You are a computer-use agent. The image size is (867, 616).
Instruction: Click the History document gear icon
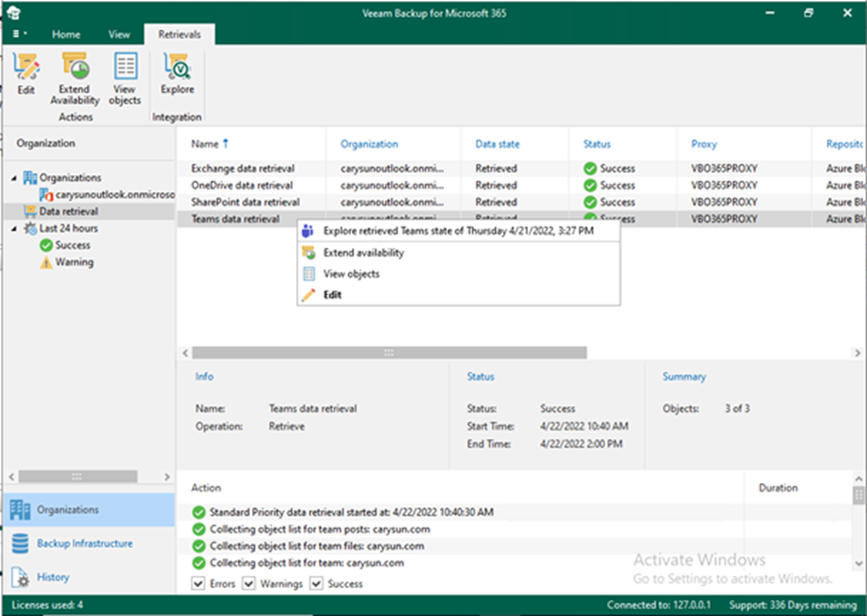click(21, 577)
